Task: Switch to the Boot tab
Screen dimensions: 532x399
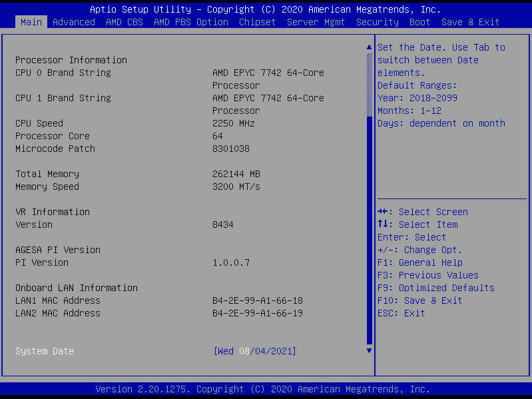Action: click(x=419, y=22)
